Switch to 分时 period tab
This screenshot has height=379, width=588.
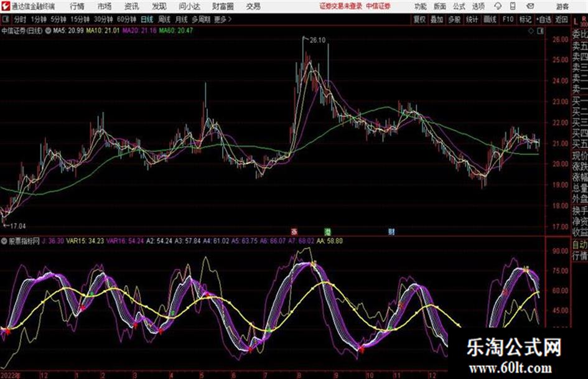click(20, 19)
